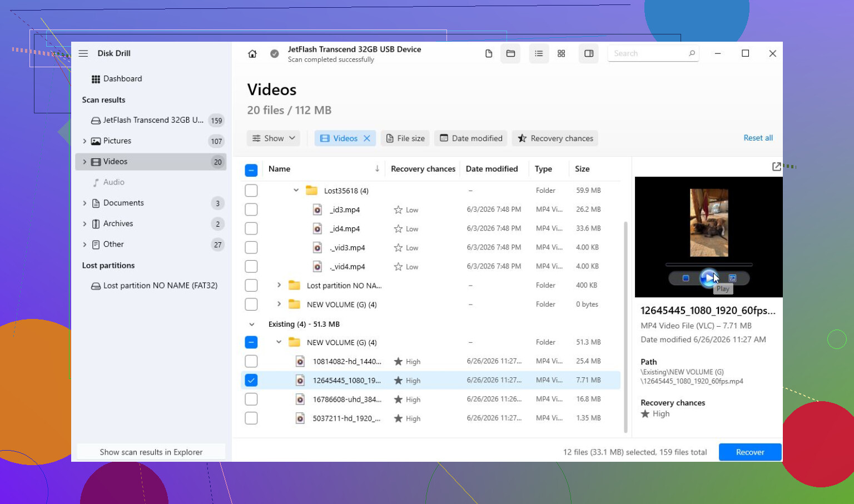Click the file list vertical scrollbar
The height and width of the screenshot is (504, 854).
(x=625, y=327)
